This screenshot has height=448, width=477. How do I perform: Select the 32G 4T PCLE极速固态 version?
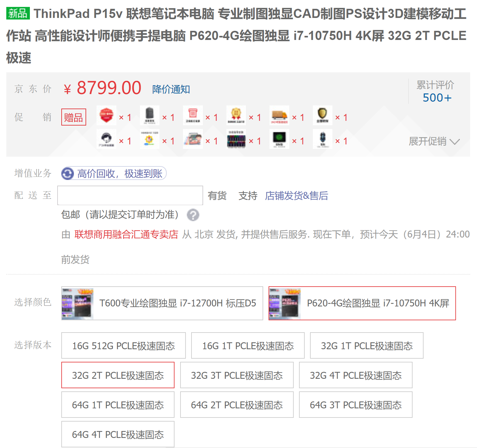pos(355,375)
